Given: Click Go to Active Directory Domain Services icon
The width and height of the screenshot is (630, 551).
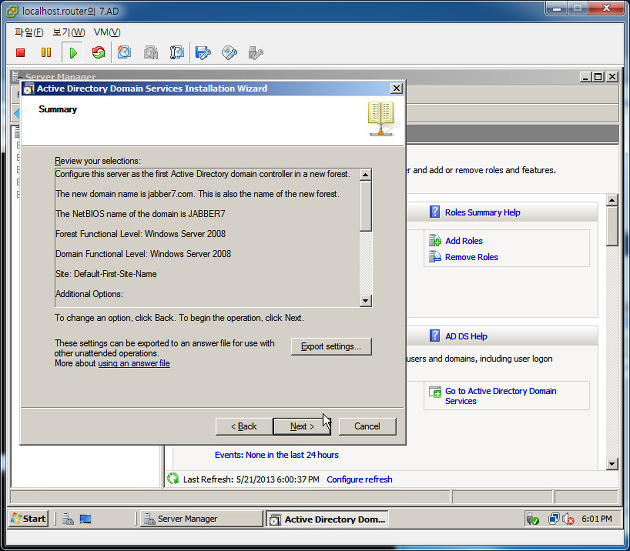Looking at the screenshot, I should 435,392.
